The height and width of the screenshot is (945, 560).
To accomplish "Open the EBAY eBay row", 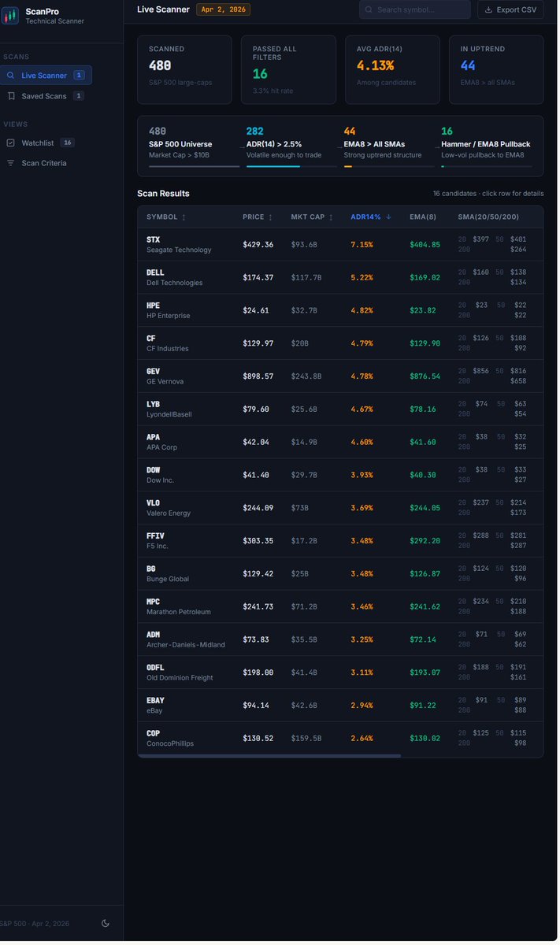I will click(340, 706).
